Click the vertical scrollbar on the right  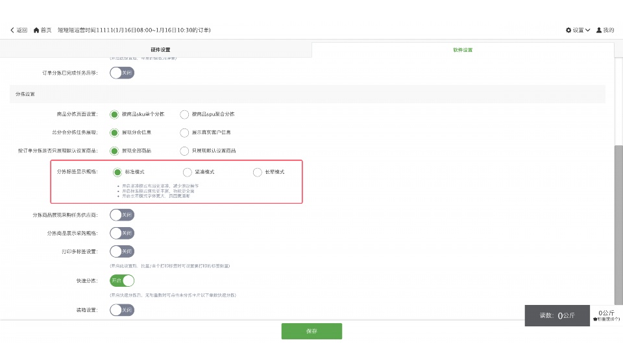point(618,221)
